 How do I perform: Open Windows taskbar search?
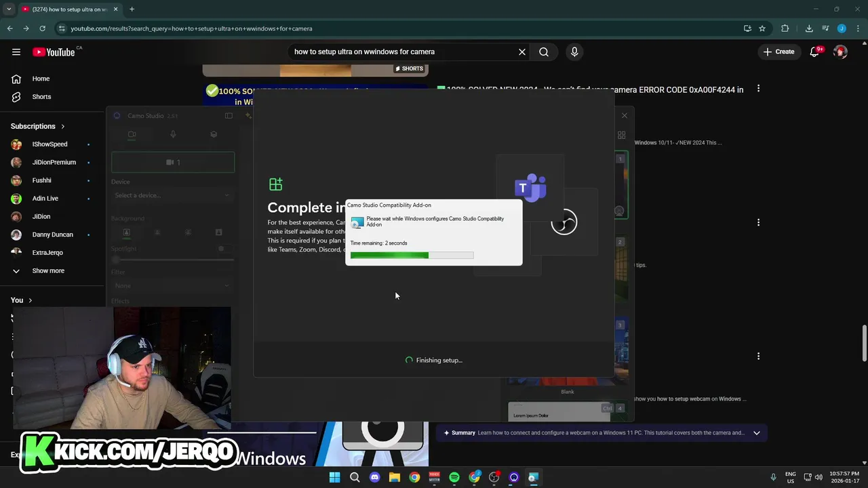[355, 477]
